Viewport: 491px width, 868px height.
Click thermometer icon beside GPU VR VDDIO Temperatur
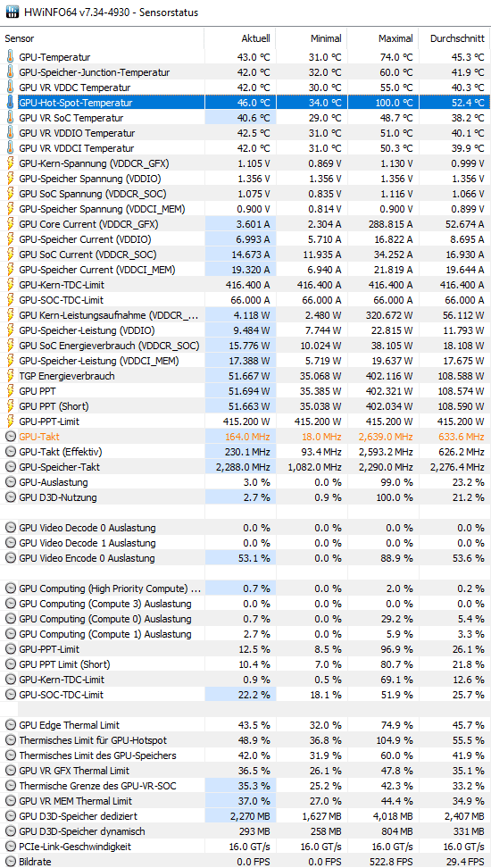[x=10, y=133]
